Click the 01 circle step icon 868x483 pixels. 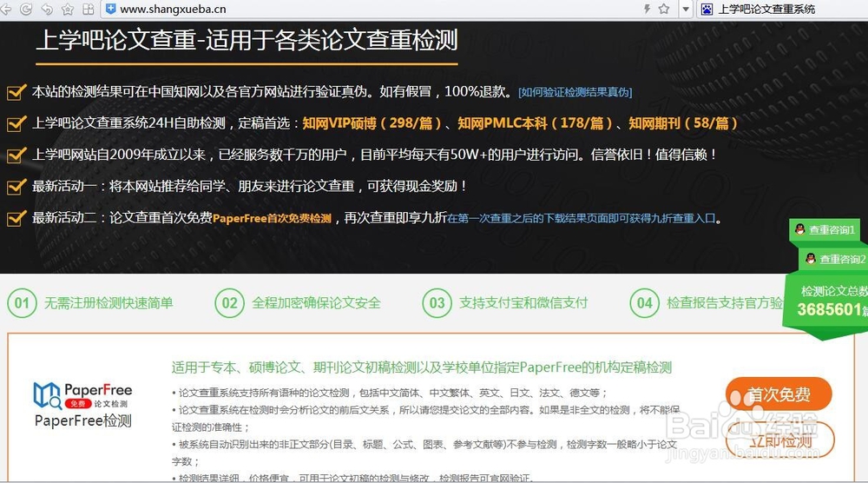pos(22,303)
